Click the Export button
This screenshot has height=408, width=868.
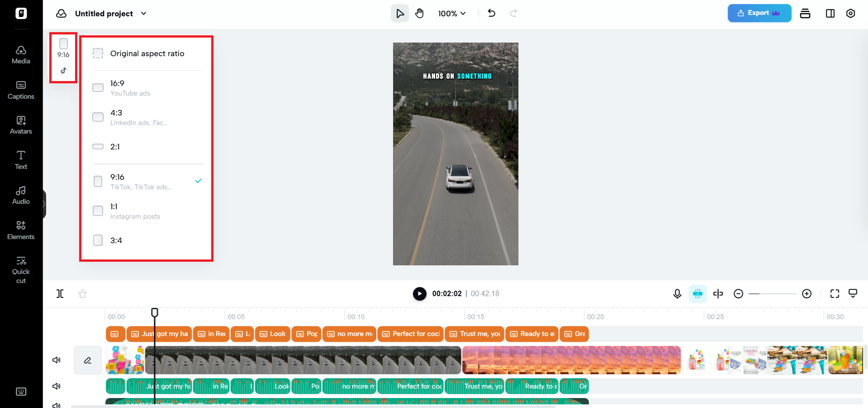pos(759,13)
